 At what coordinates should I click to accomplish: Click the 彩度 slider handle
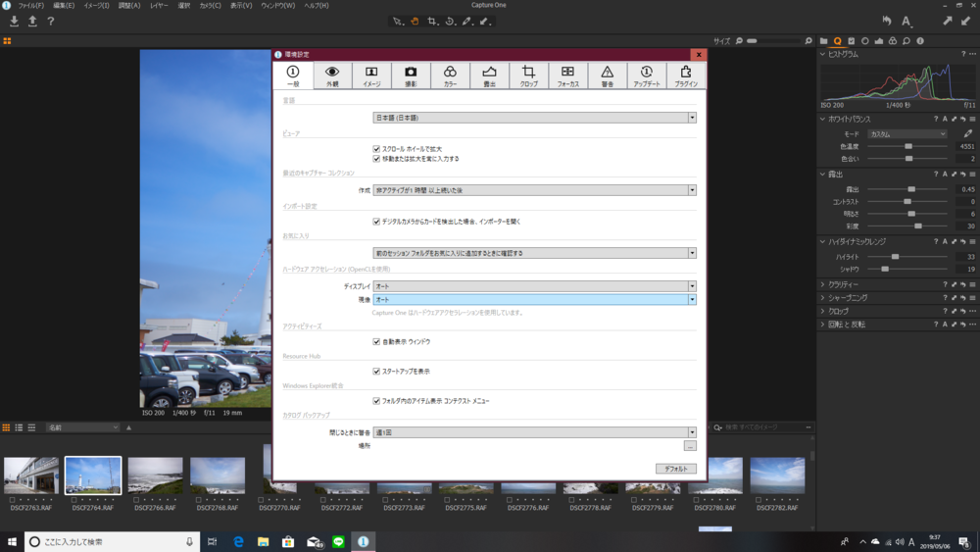pos(918,226)
